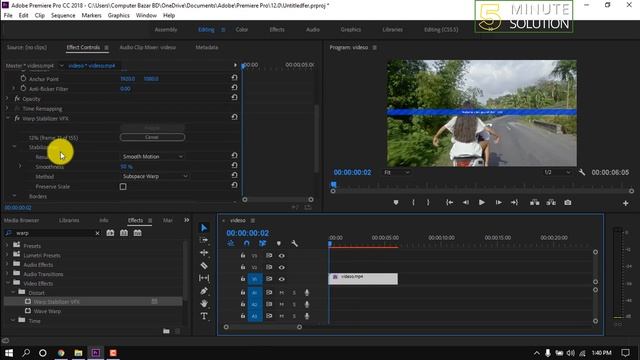The image size is (640, 360).
Task: Open the Sequence menu
Action: [63, 15]
